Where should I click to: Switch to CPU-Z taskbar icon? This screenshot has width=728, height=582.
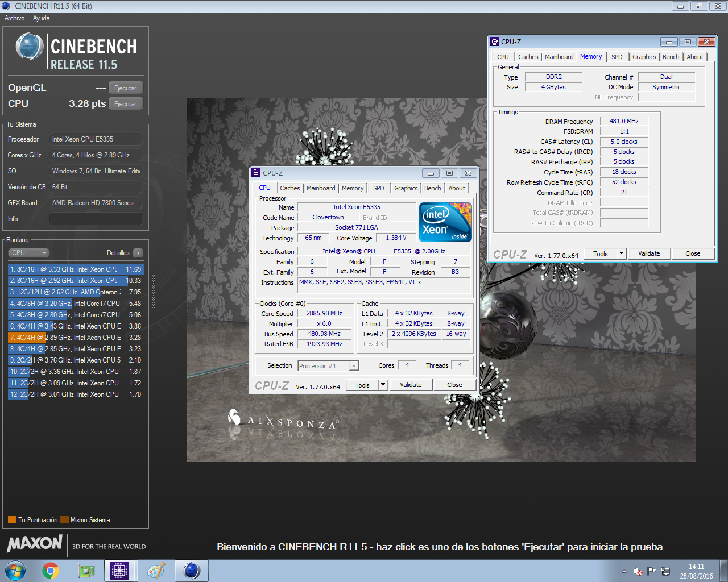pyautogui.click(x=120, y=571)
